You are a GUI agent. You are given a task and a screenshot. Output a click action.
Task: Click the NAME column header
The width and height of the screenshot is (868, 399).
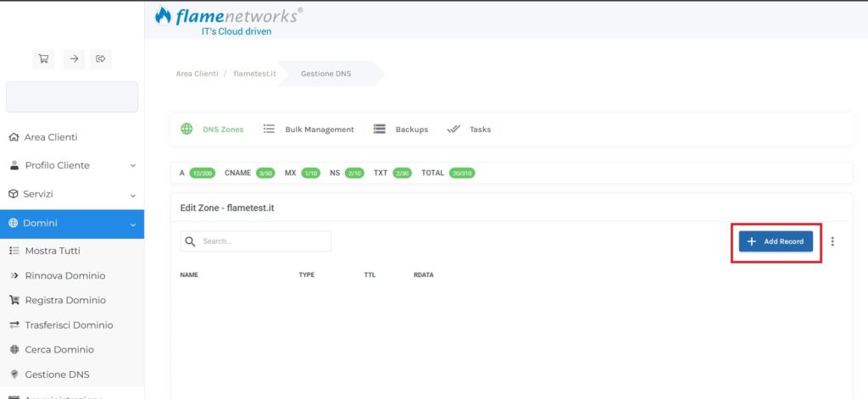(189, 275)
